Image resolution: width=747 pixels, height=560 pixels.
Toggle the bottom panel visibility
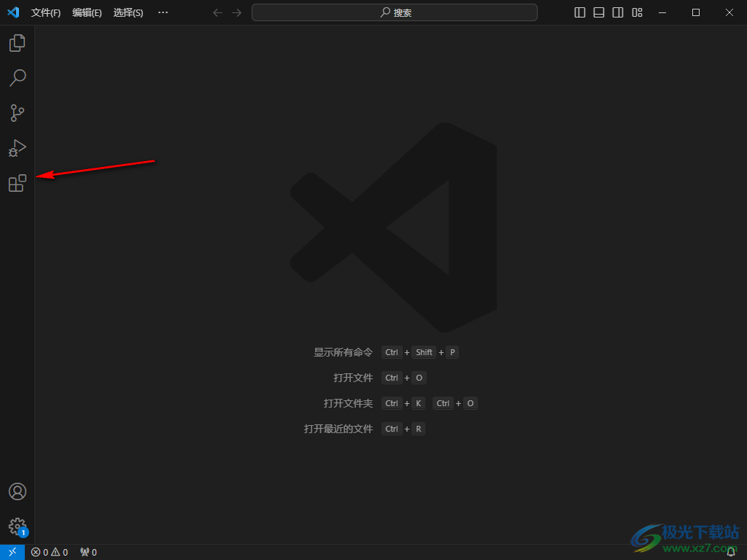click(x=599, y=12)
